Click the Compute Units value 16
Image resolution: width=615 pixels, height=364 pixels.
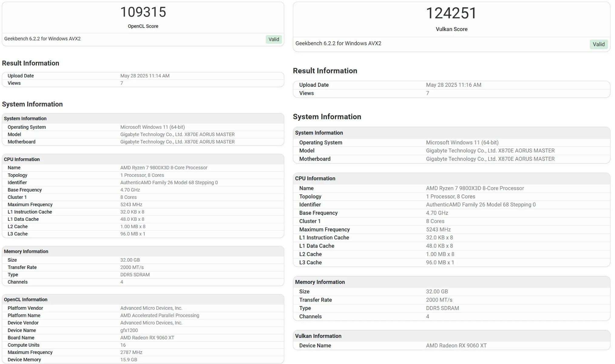[123, 345]
